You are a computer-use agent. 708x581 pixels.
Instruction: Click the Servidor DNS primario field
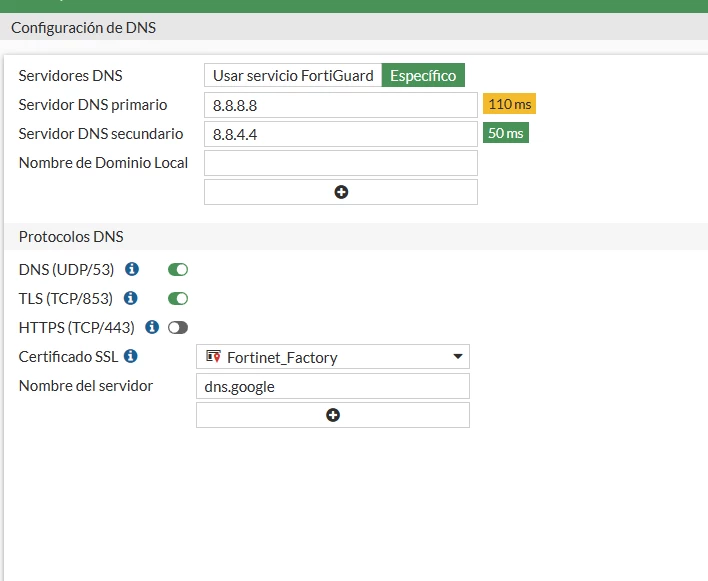[341, 105]
